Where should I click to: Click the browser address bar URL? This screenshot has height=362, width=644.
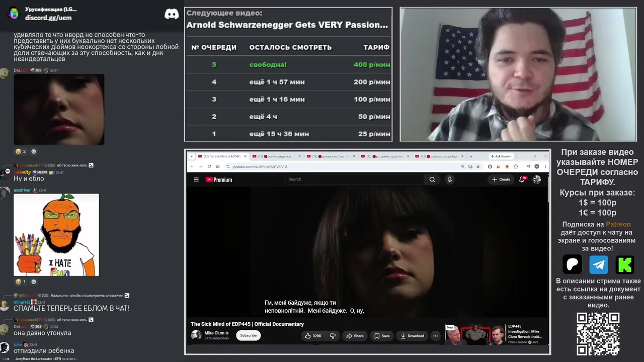tap(260, 166)
